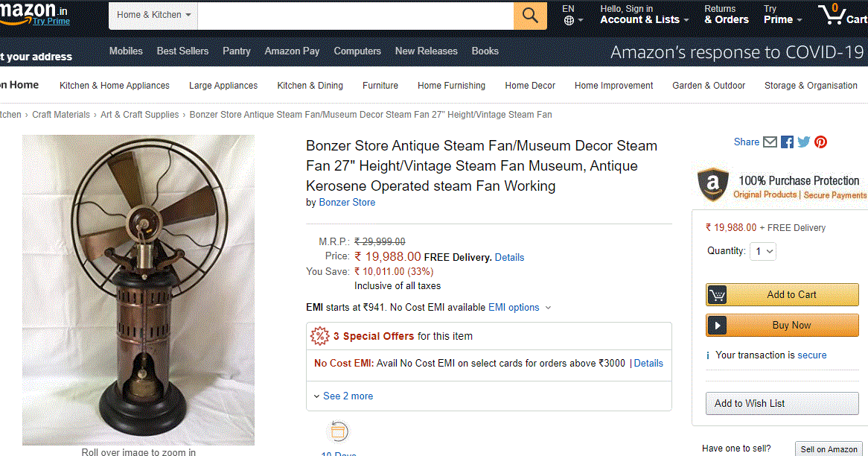Open the Quantity dropdown
This screenshot has height=456, width=868.
[x=762, y=251]
